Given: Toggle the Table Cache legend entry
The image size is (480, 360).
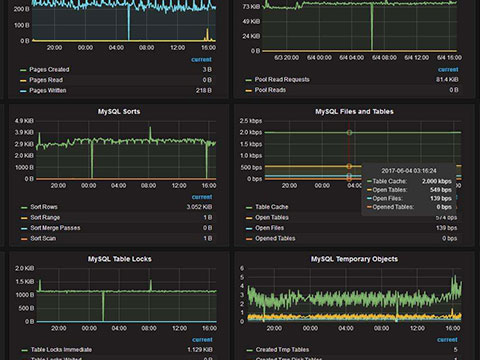Looking at the screenshot, I should click(272, 207).
